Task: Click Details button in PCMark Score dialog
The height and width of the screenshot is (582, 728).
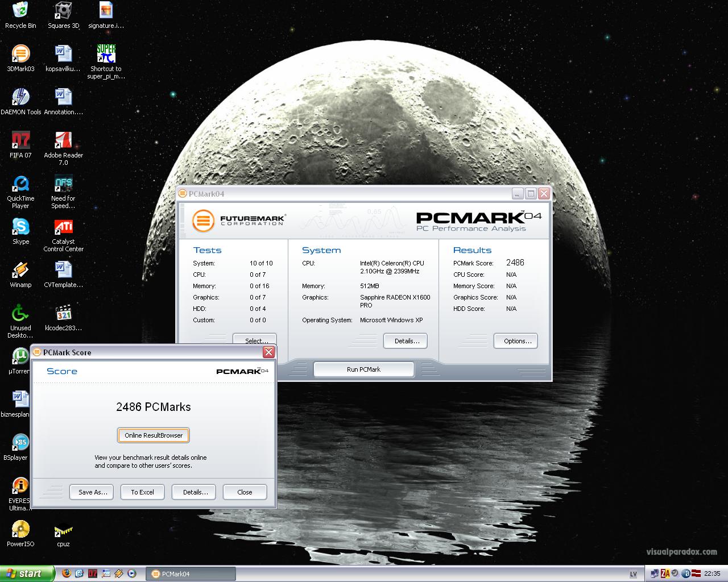Action: [194, 492]
